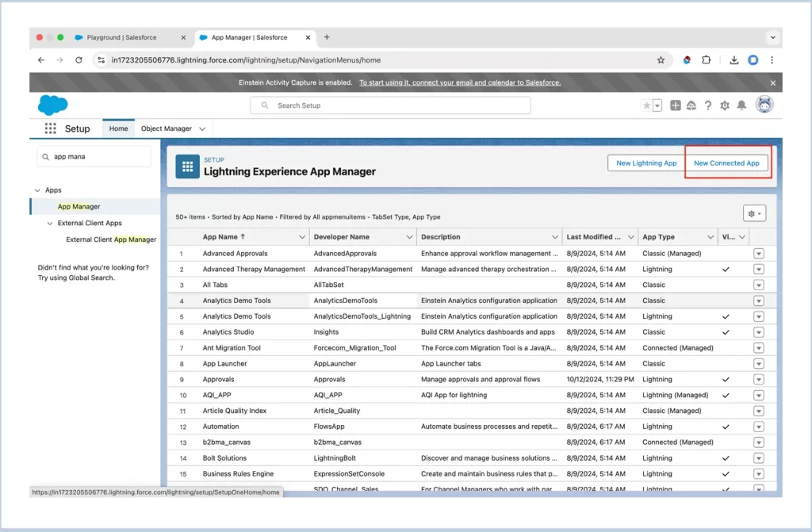Viewport: 812px width, 532px height.
Task: Open the Trailhead guidance icon
Action: [x=691, y=105]
